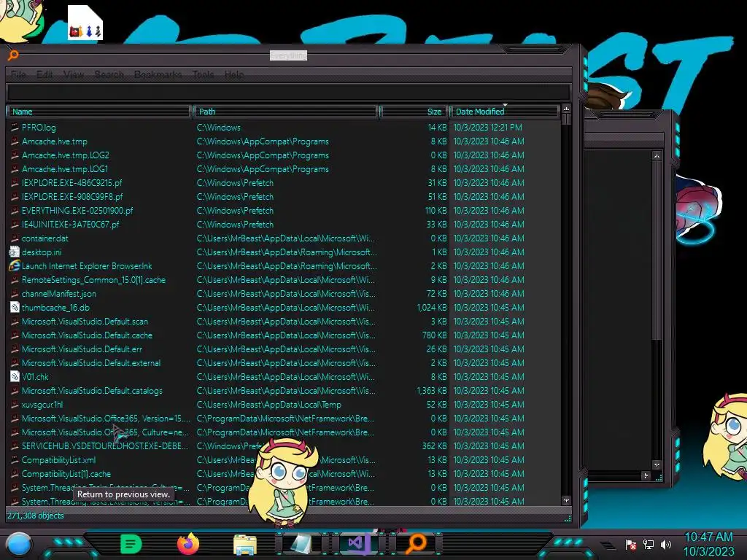Viewport: 747px width, 560px height.
Task: Click the Everything search taskbar icon
Action: tap(416, 543)
